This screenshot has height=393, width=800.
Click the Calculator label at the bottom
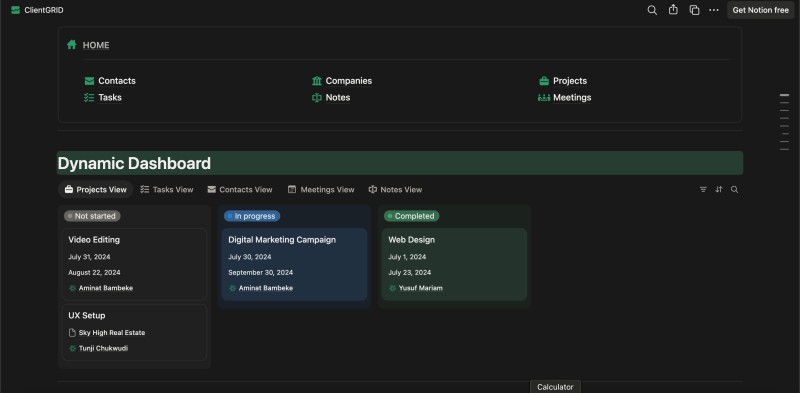pos(555,387)
